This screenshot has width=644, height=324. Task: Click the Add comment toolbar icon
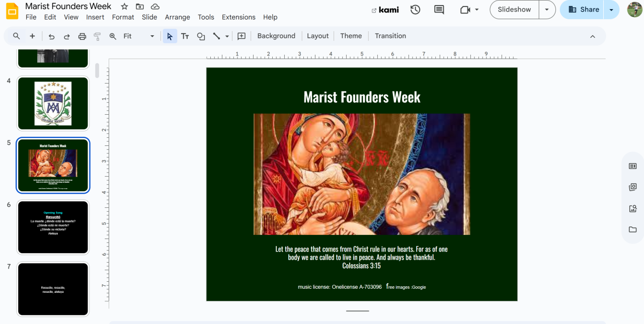point(242,36)
